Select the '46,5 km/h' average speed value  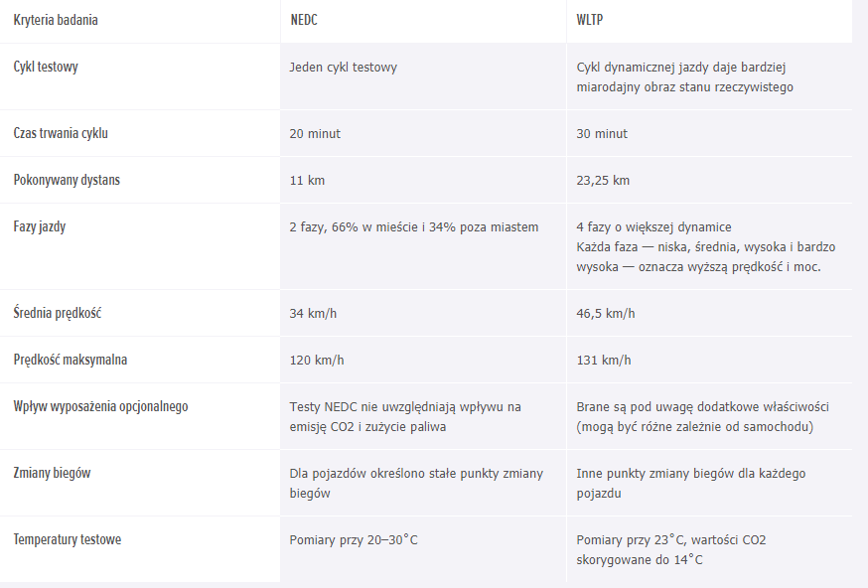pos(605,314)
